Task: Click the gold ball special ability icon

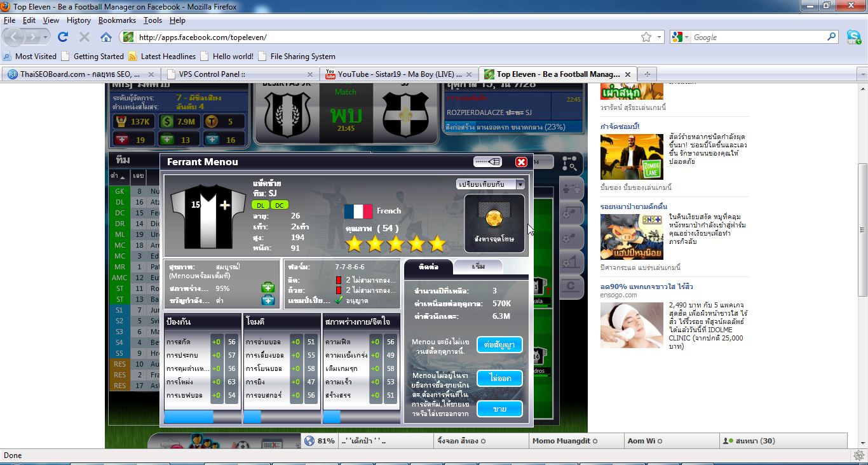Action: [x=494, y=219]
